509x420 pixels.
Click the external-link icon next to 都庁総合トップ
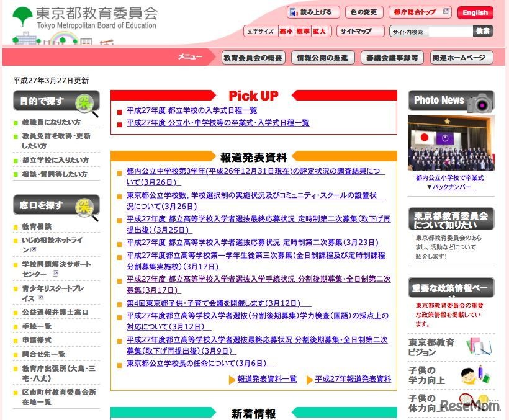pyautogui.click(x=446, y=11)
